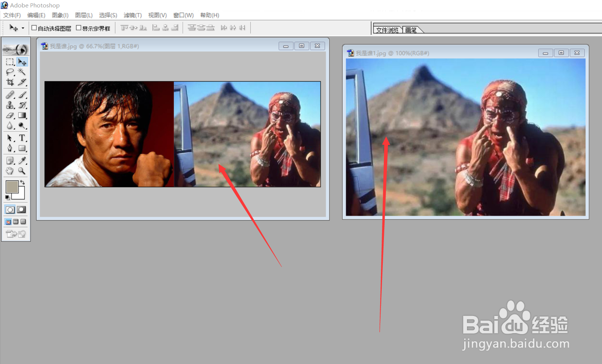The width and height of the screenshot is (602, 364).
Task: Switch to the 文件浏览 tab
Action: click(387, 30)
